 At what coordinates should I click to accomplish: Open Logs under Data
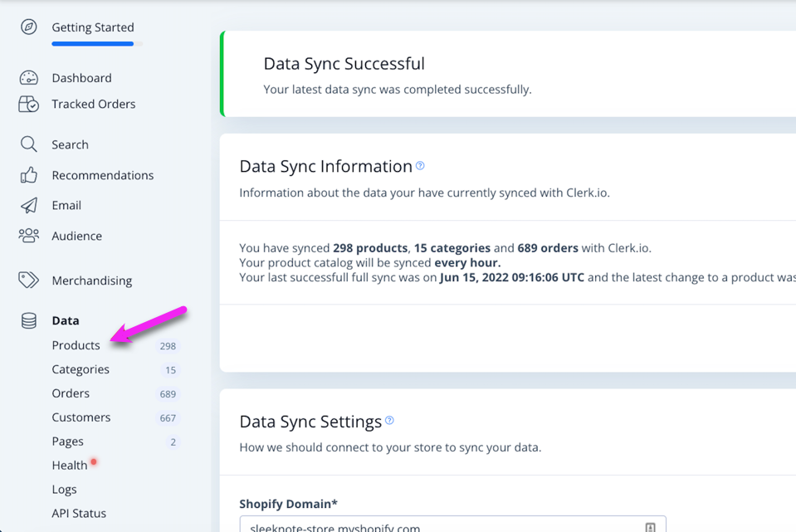64,490
